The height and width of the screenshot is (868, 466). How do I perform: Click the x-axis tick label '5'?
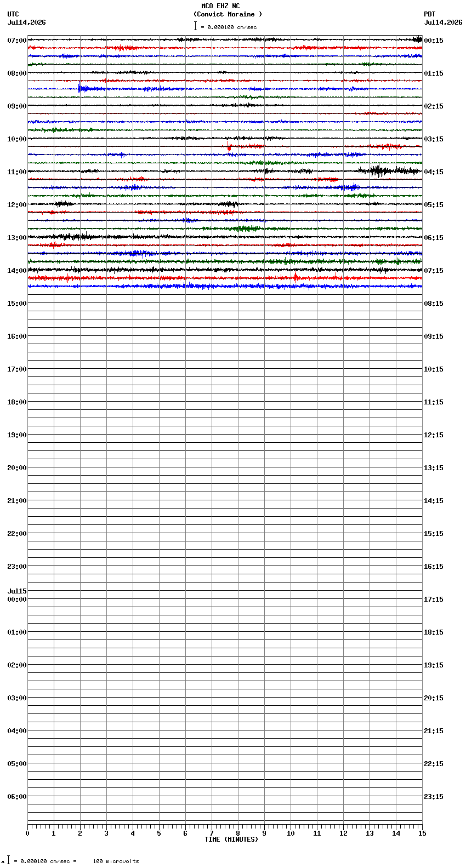click(159, 833)
